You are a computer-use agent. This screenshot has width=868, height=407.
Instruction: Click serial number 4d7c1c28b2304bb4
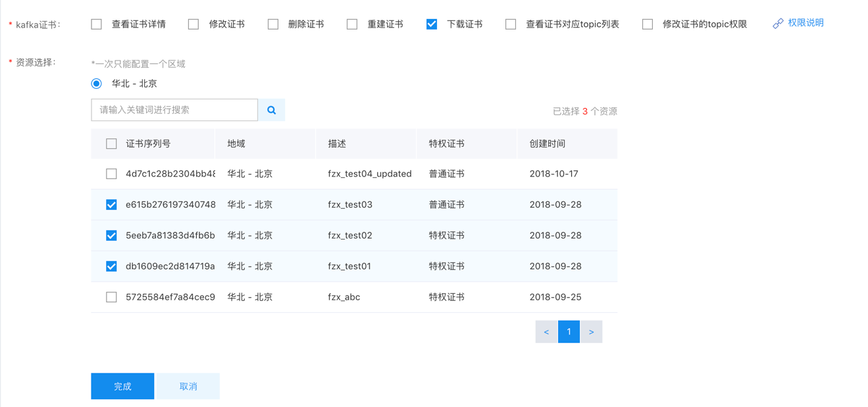tap(170, 174)
